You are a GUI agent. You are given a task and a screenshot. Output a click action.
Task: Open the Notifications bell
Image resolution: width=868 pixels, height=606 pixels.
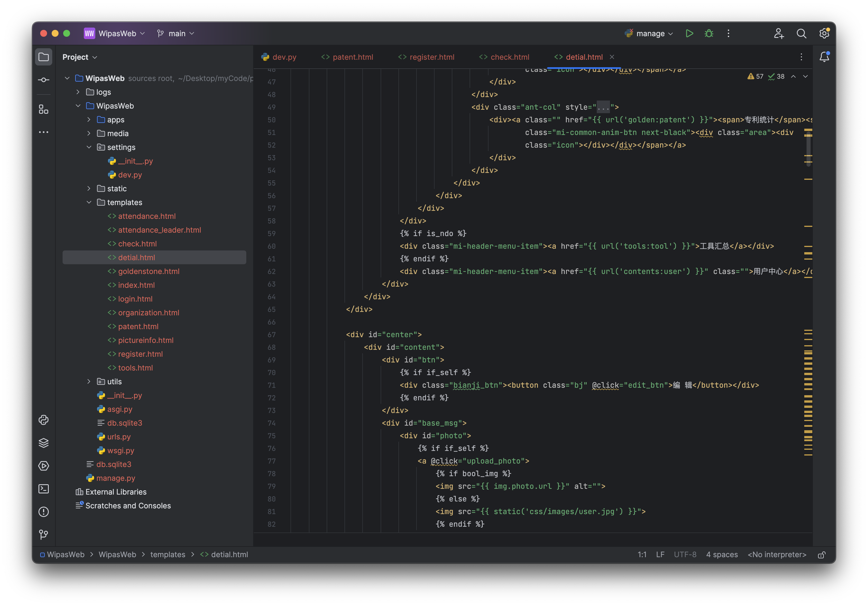pos(824,57)
